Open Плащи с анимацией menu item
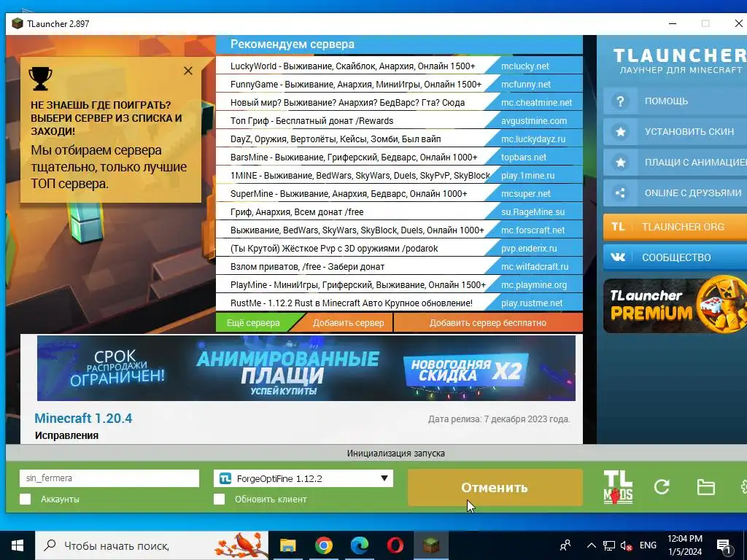 [675, 163]
